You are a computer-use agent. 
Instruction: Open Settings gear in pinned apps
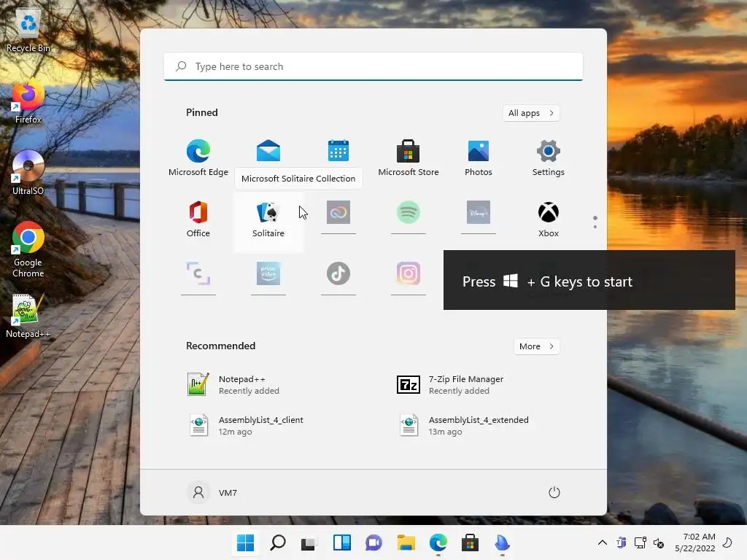[x=549, y=158]
